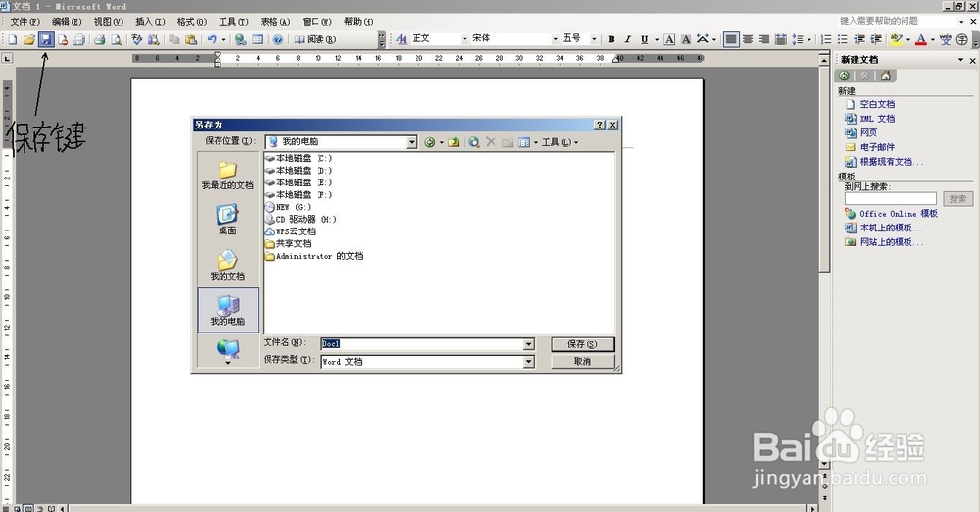The image size is (980, 512).
Task: Click the tab stop selector beside the ruler
Action: click(x=7, y=58)
